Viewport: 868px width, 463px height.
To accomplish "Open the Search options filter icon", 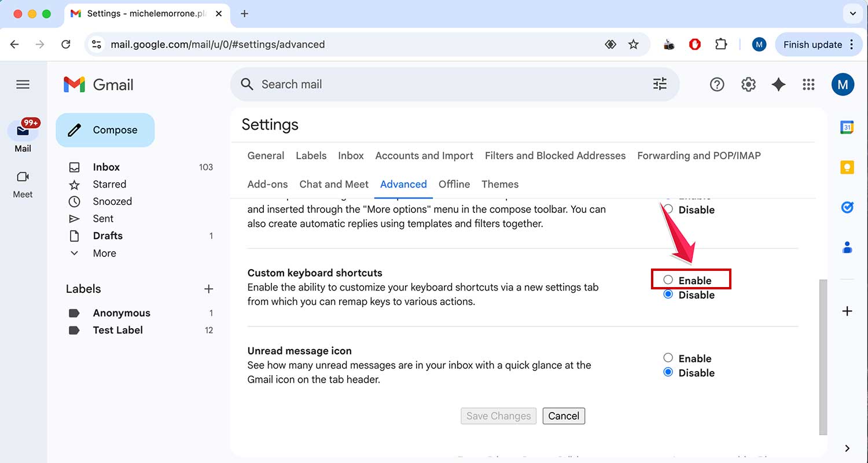I will (659, 84).
